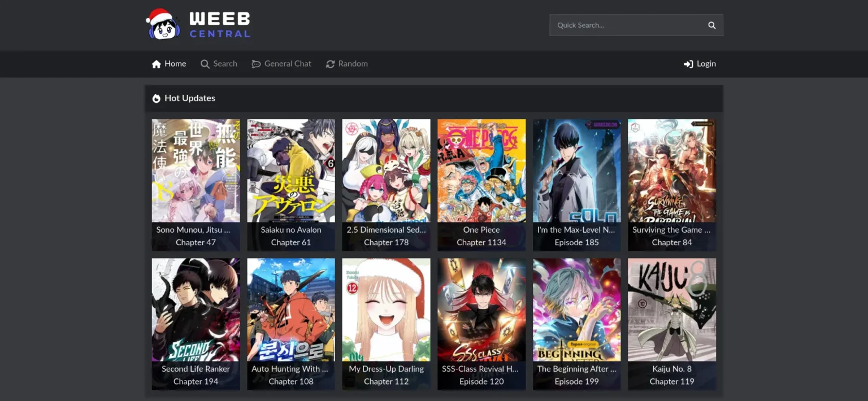Screen dimensions: 868x401
Task: Click the 'One Piece' title text
Action: click(x=481, y=230)
